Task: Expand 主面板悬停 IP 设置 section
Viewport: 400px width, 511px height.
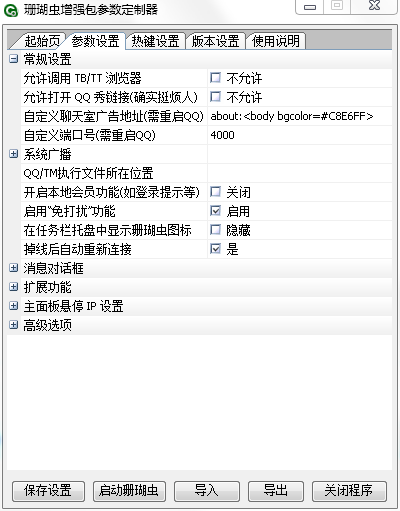Action: coord(13,306)
